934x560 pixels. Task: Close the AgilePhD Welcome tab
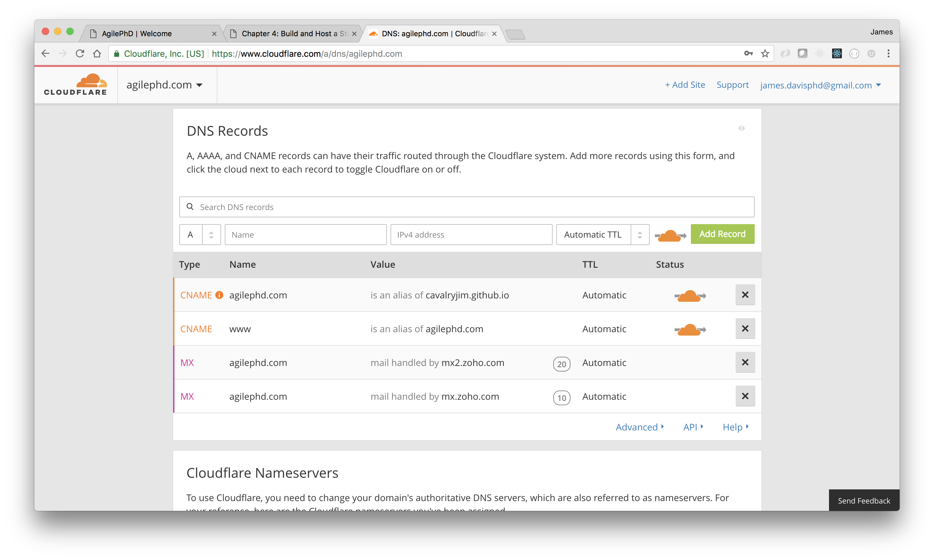pyautogui.click(x=214, y=33)
